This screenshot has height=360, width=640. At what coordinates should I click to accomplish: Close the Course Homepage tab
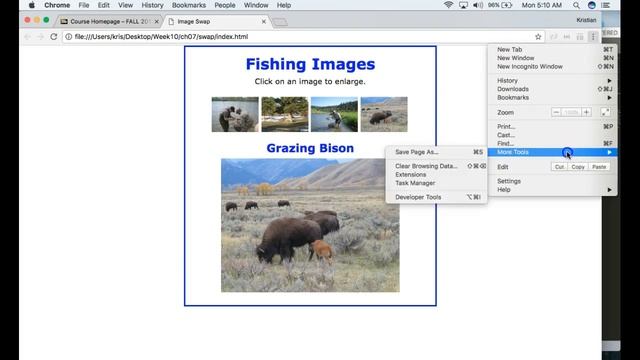pos(156,22)
